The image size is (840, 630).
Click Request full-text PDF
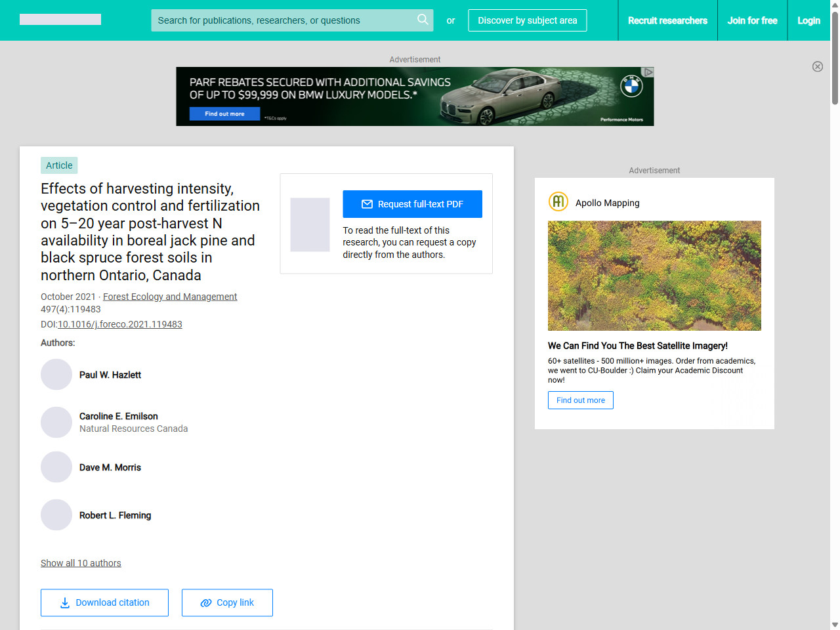412,203
